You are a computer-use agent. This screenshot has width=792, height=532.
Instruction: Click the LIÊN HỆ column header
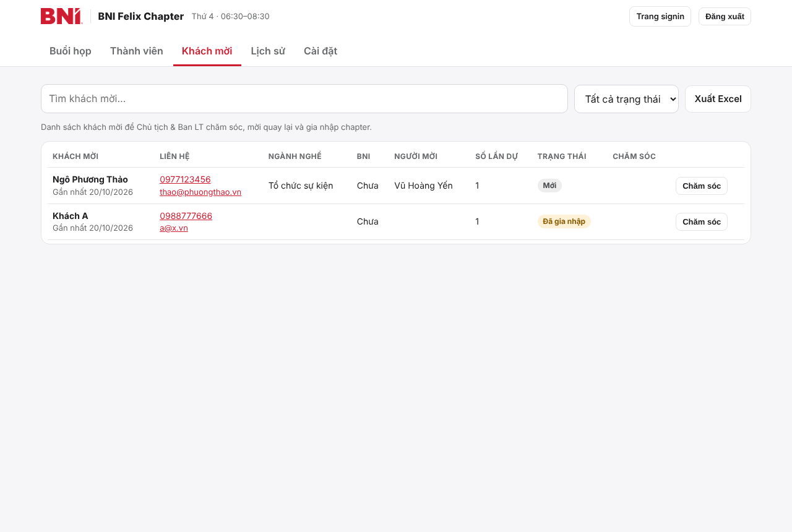174,157
